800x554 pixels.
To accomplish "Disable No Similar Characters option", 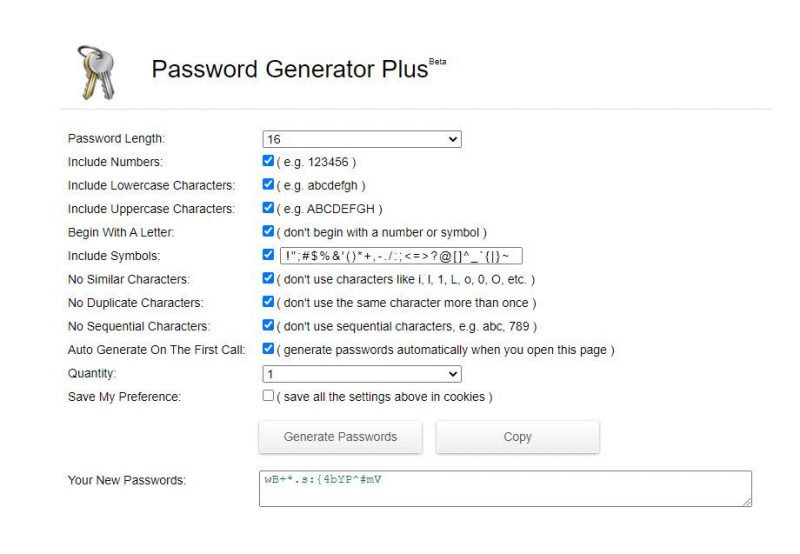I will pos(268,279).
